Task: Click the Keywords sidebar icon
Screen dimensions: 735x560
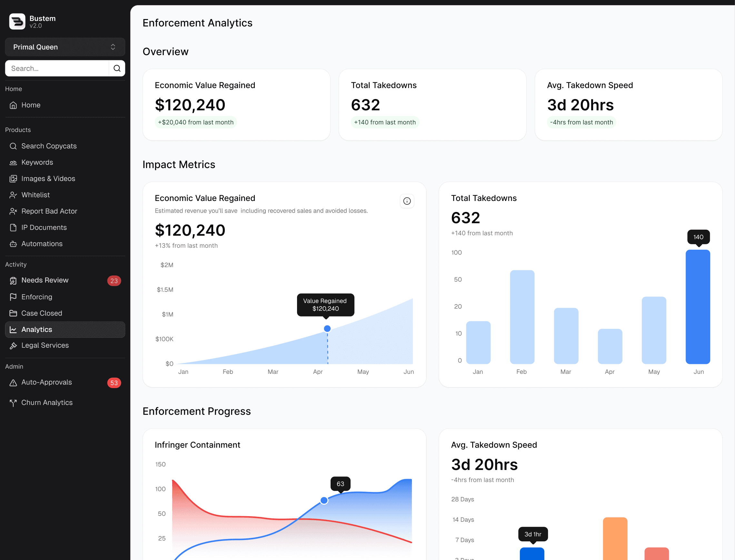Action: click(13, 163)
